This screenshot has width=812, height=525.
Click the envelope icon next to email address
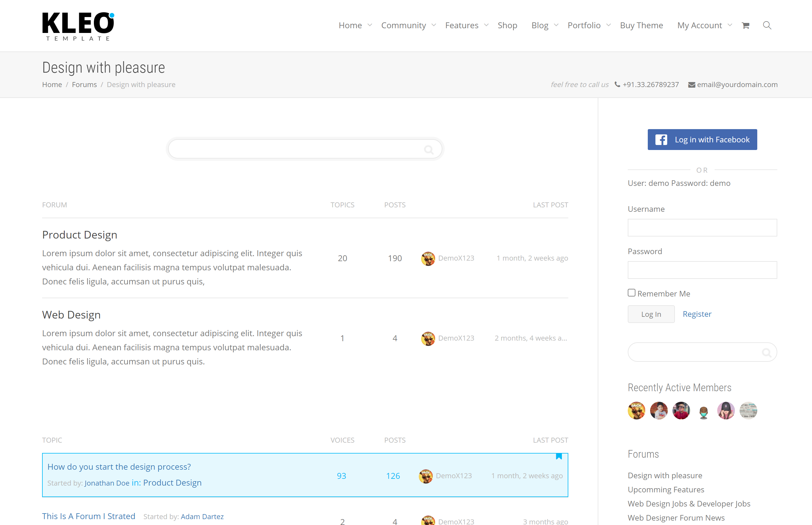click(691, 85)
